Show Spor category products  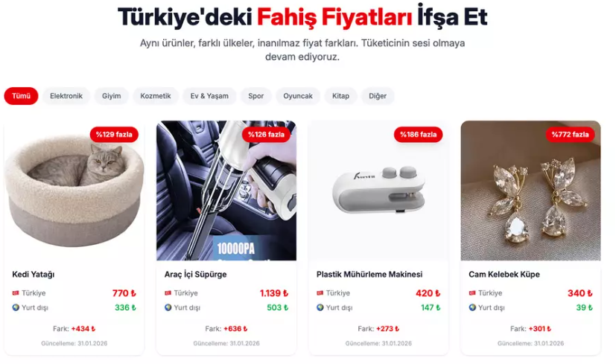click(255, 96)
